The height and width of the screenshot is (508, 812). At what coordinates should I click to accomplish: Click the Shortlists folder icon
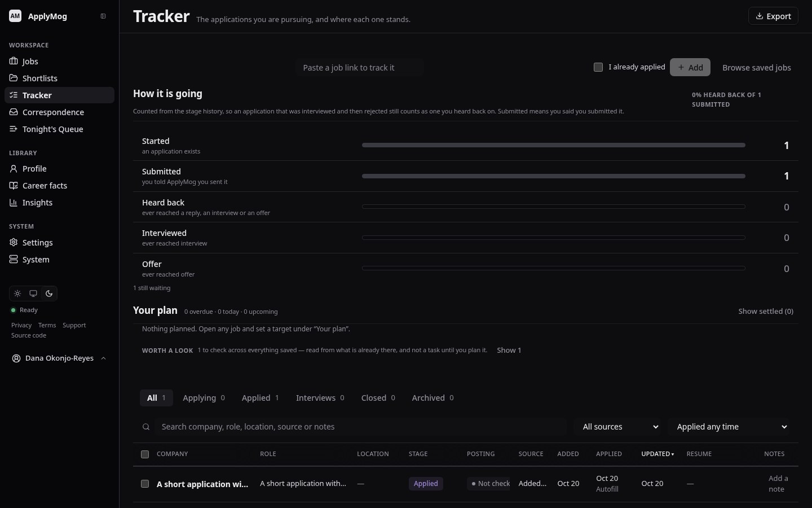pyautogui.click(x=14, y=78)
